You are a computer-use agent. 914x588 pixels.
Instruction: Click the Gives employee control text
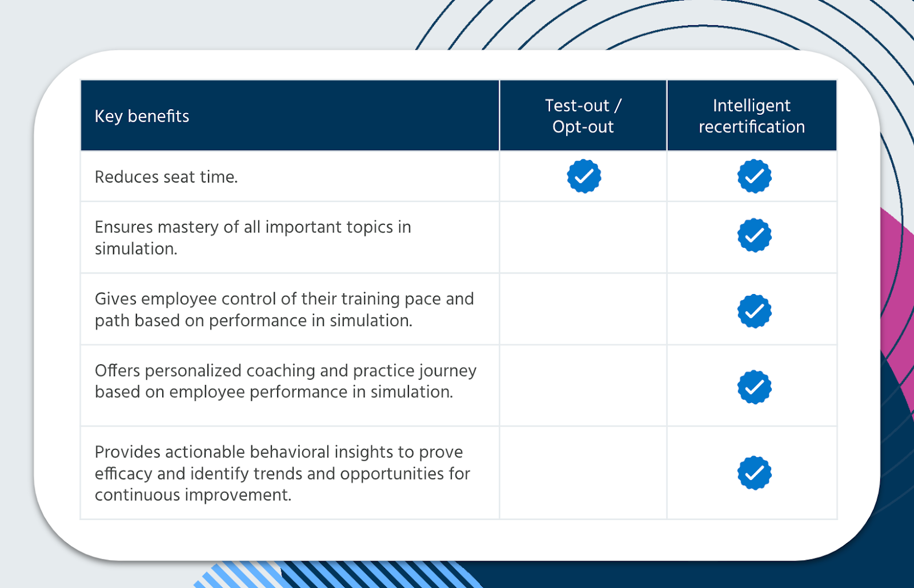click(x=284, y=309)
